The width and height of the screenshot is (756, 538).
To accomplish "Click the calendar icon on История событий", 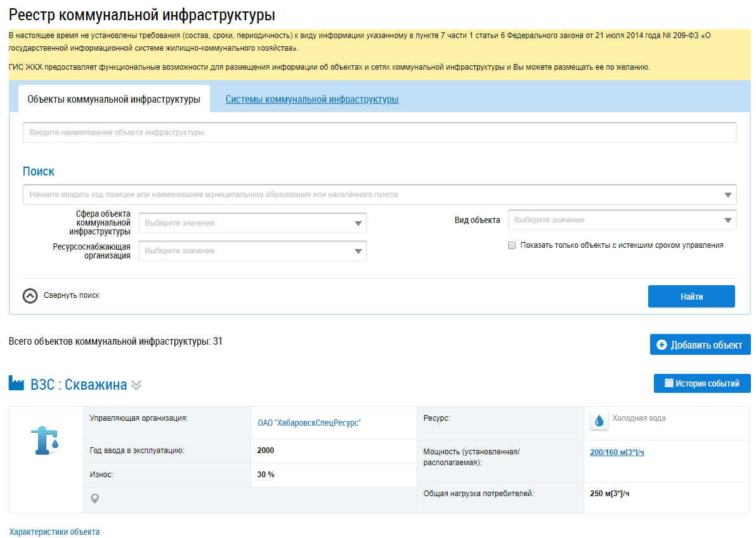I will [668, 383].
